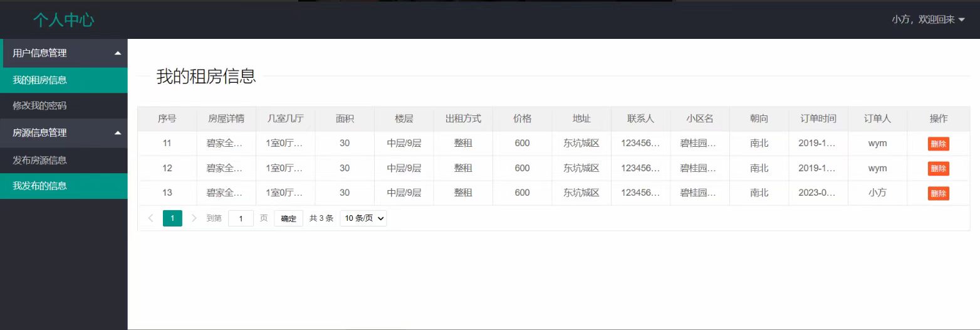Click 面积 cell 30 in row 12
The width and height of the screenshot is (980, 330).
click(x=345, y=168)
